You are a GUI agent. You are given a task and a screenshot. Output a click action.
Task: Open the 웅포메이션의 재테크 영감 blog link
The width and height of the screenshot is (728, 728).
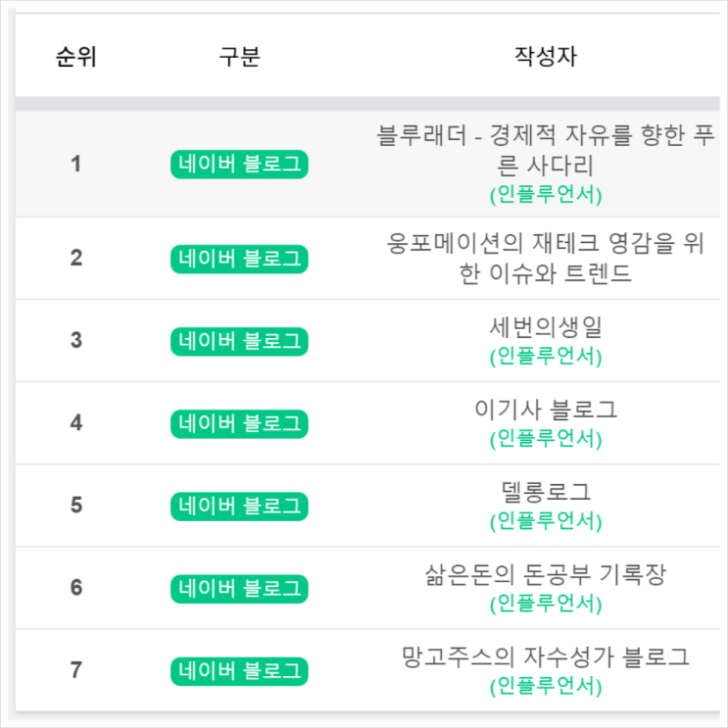[x=545, y=259]
